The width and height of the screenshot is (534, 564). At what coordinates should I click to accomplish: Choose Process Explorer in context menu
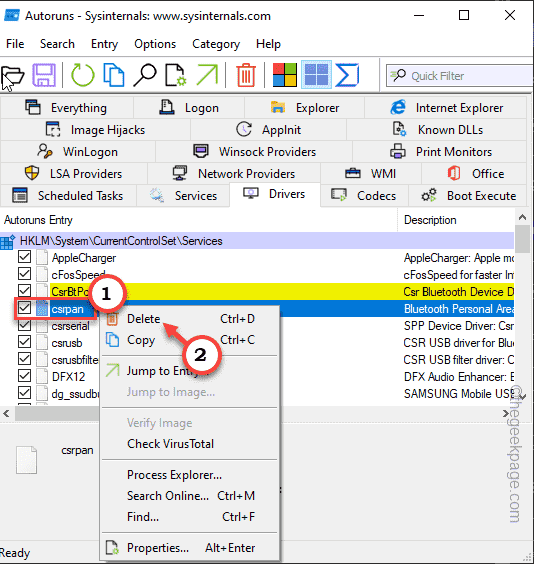pos(190,475)
